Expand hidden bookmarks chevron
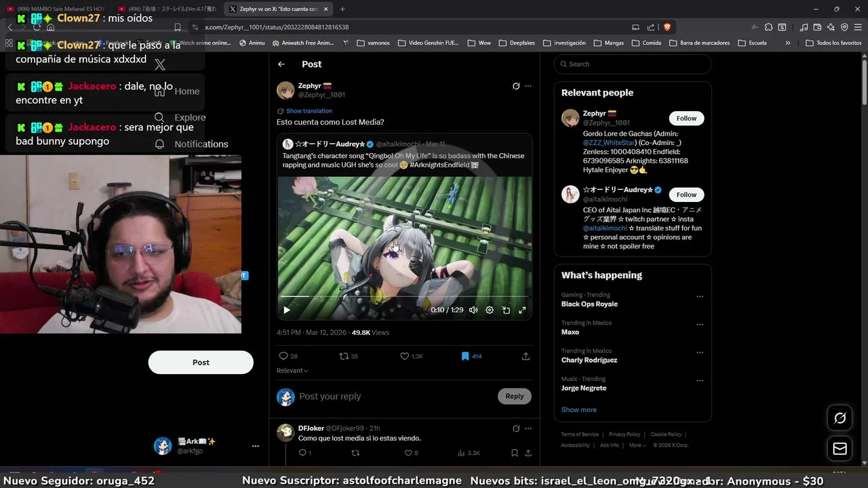The image size is (868, 488). tap(787, 43)
